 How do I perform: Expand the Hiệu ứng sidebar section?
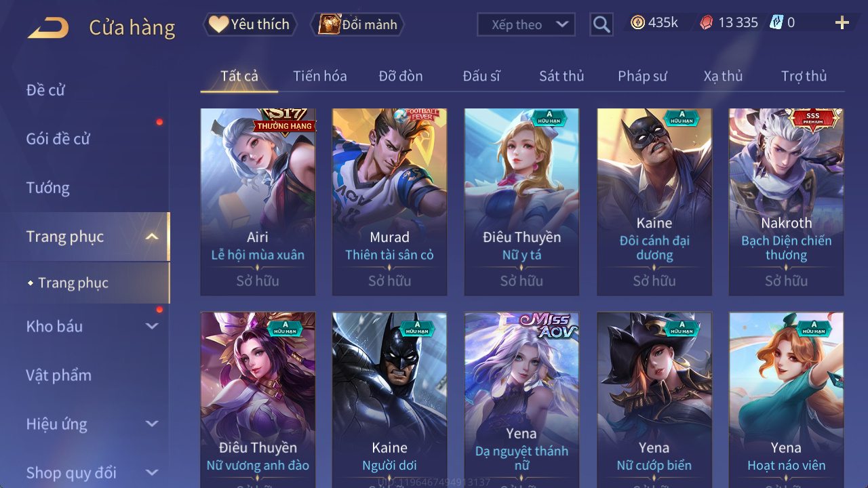point(152,424)
